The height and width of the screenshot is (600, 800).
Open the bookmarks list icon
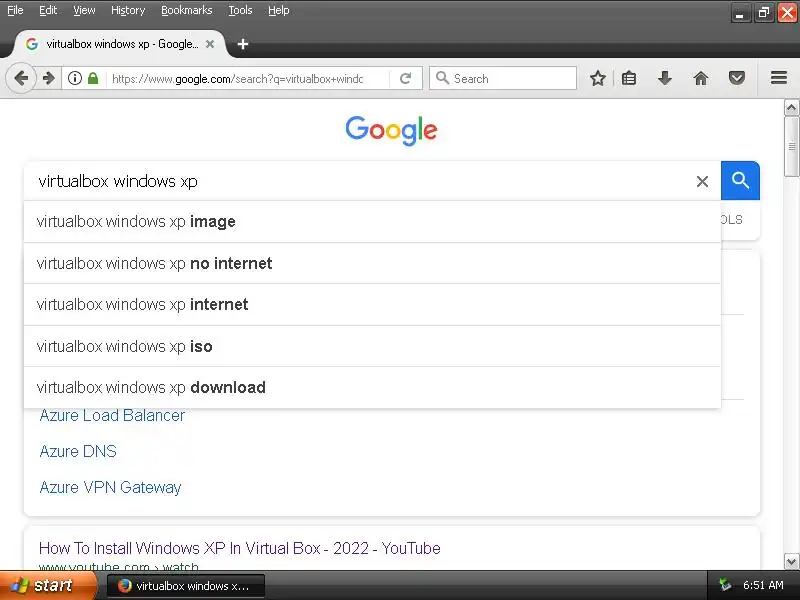tap(629, 78)
